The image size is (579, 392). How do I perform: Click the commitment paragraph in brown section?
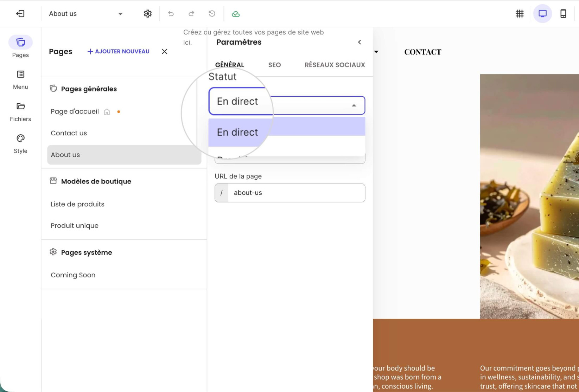click(x=529, y=377)
